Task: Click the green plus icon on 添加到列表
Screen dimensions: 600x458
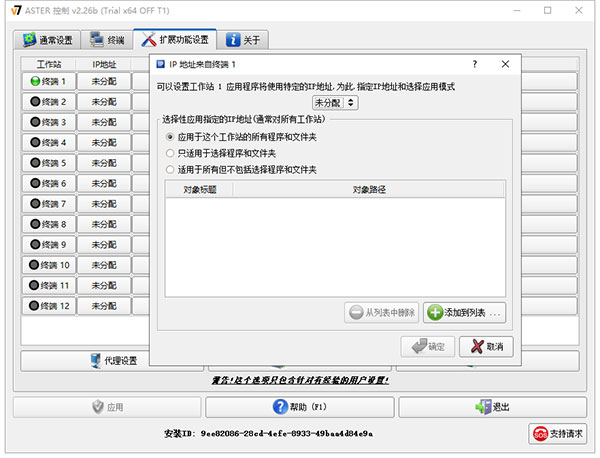Action: (435, 313)
